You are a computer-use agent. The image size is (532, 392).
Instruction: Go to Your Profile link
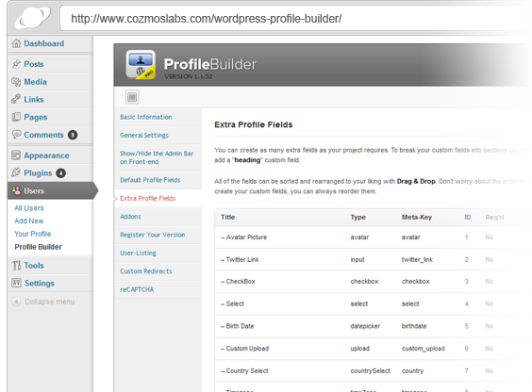pyautogui.click(x=33, y=234)
